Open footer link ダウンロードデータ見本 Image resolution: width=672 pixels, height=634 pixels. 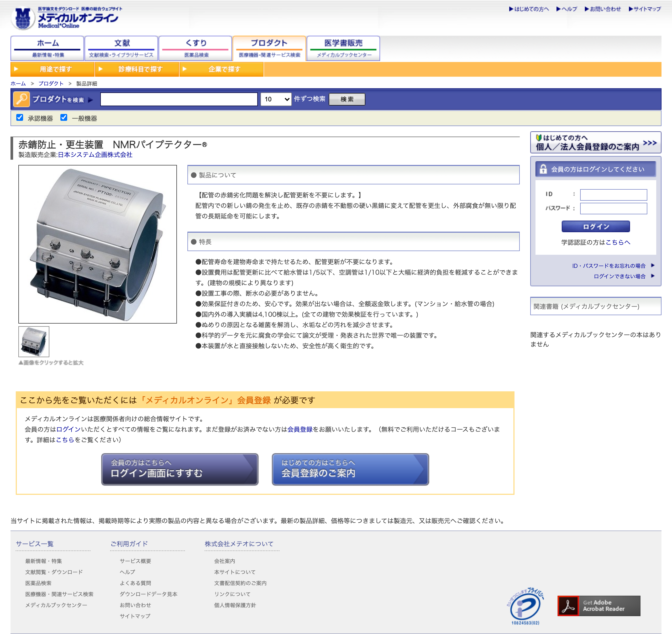(x=149, y=594)
